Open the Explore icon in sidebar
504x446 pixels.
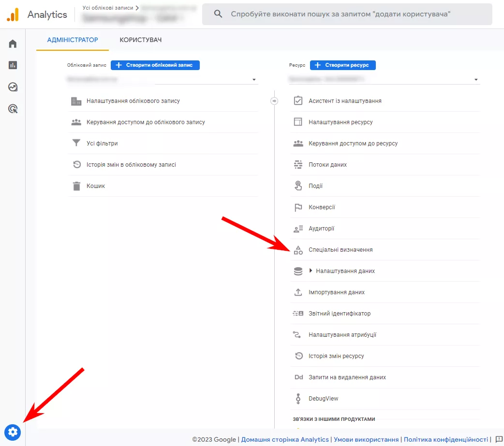coord(13,87)
